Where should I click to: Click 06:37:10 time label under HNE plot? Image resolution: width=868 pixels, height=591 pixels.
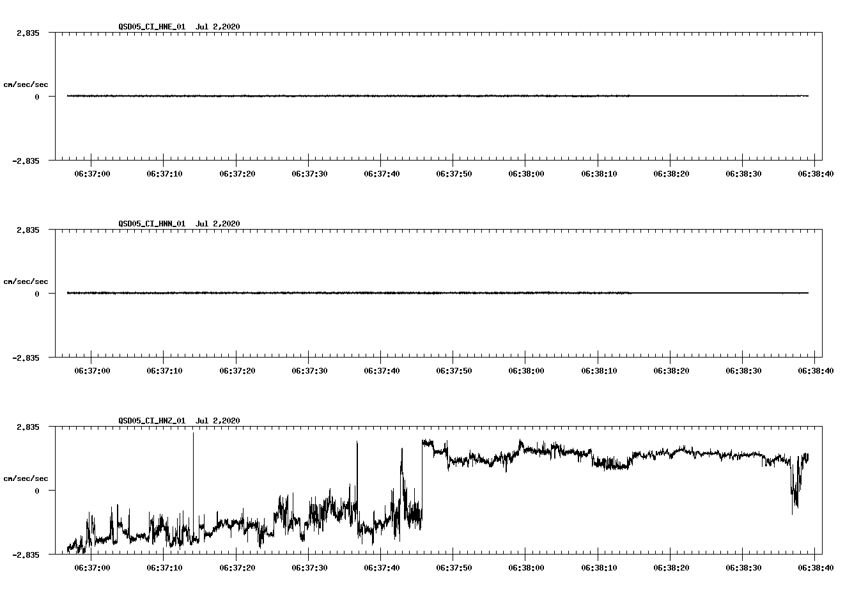click(164, 173)
